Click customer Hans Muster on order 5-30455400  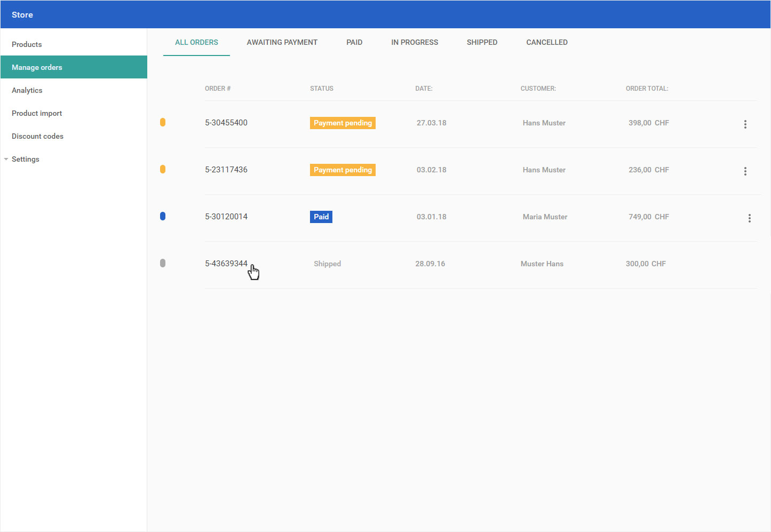coord(544,123)
